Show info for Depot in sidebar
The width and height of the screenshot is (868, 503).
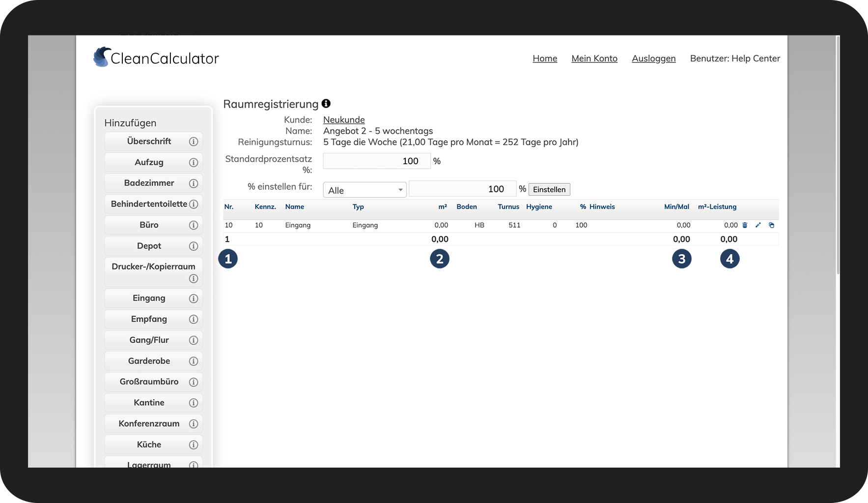[x=194, y=246]
